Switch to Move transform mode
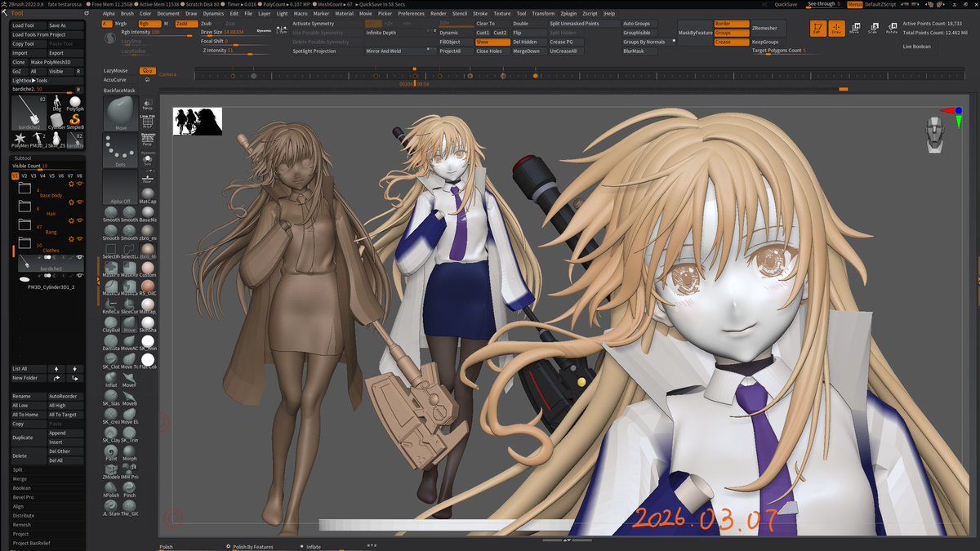 click(854, 29)
